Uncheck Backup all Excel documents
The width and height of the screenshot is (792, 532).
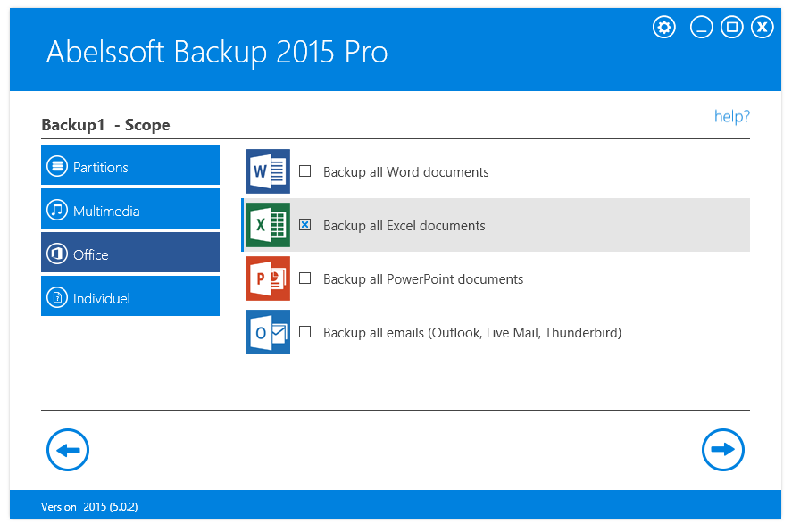click(305, 225)
